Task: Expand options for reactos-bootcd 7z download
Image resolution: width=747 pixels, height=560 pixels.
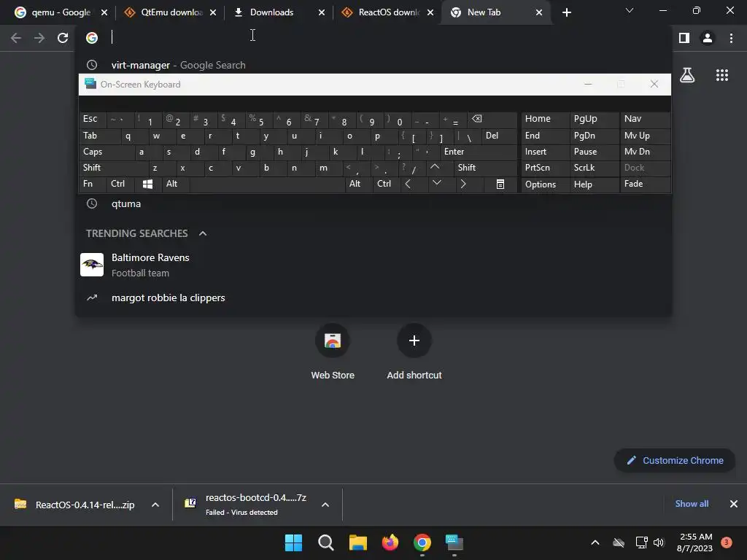Action: tap(325, 505)
